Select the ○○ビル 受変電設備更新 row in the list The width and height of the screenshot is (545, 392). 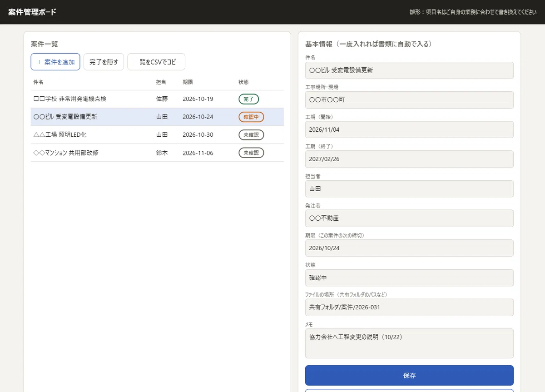(157, 117)
